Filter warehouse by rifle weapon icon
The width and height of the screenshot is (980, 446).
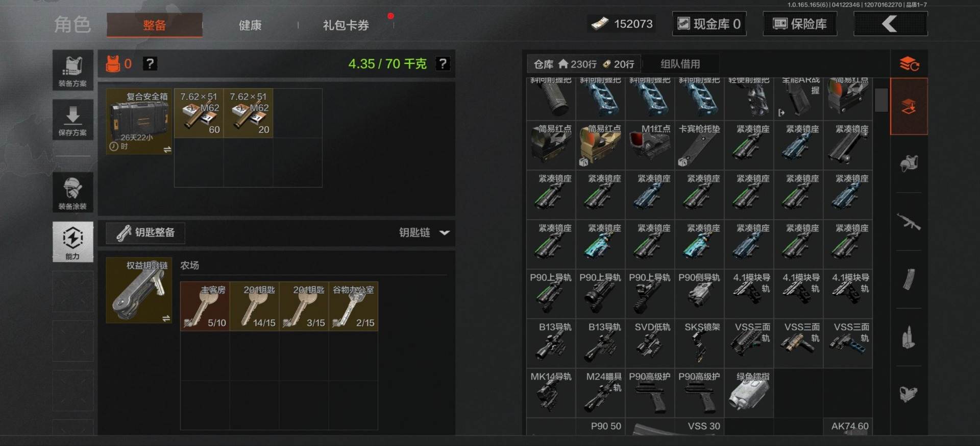(x=909, y=222)
